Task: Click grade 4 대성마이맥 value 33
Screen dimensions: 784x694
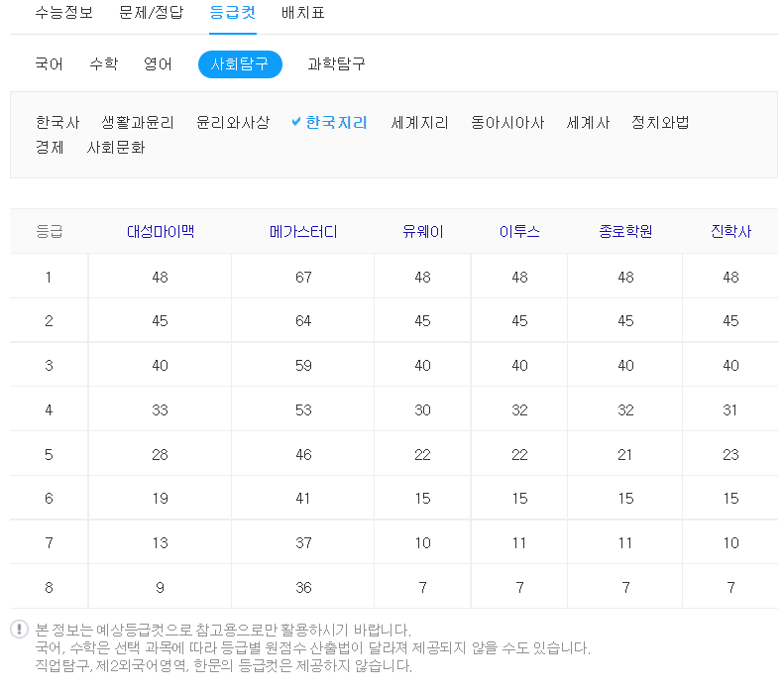Action: coord(160,410)
